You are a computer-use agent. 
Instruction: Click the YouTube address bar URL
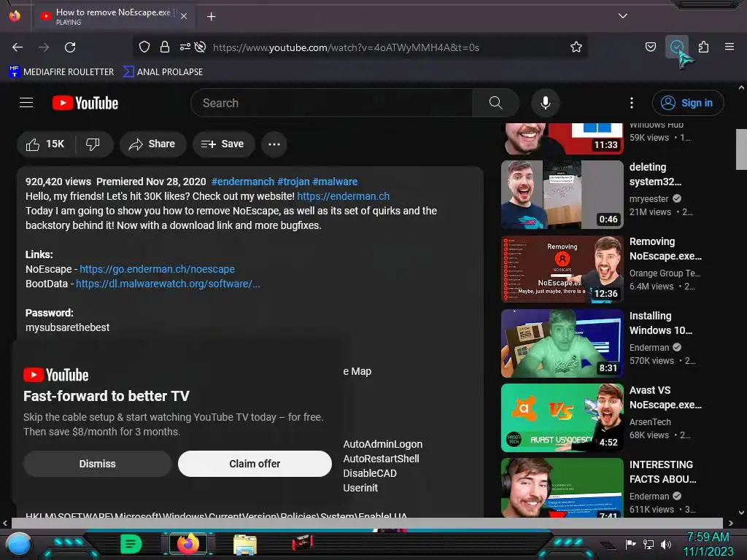(x=346, y=47)
